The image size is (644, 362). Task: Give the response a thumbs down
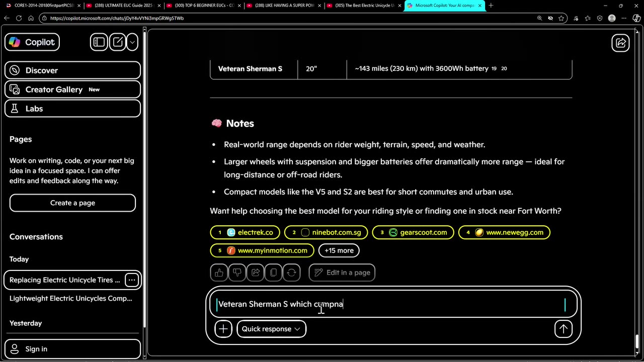coord(237,273)
